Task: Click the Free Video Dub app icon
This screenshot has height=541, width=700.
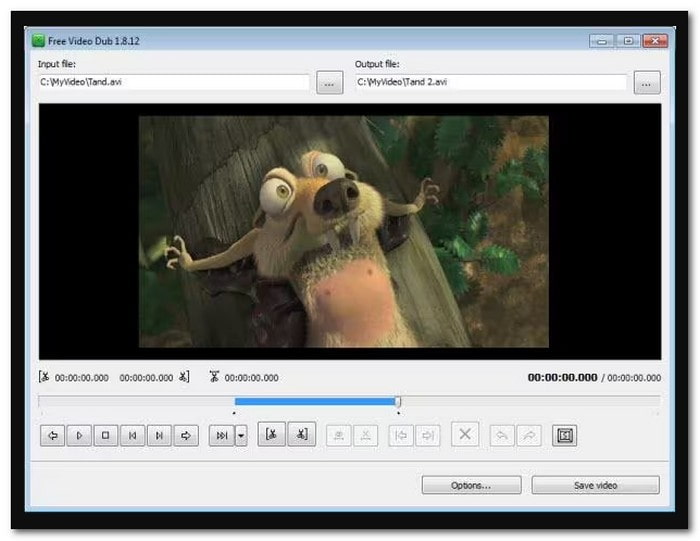Action: 38,41
